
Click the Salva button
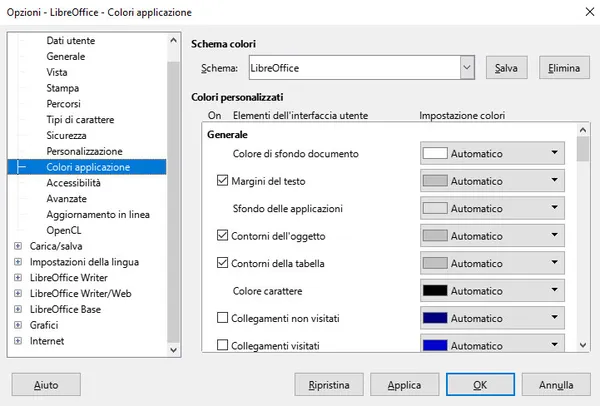[x=507, y=68]
